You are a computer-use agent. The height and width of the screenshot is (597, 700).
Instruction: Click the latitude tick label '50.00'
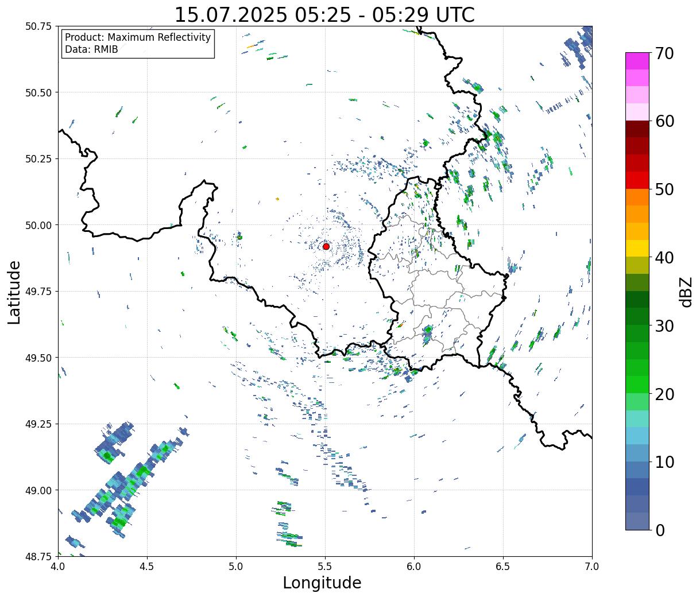pos(38,225)
